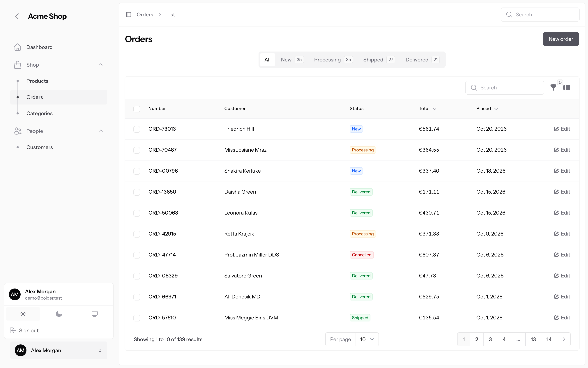Select the checkbox for ORD-70487
Image resolution: width=588 pixels, height=368 pixels.
pos(137,150)
